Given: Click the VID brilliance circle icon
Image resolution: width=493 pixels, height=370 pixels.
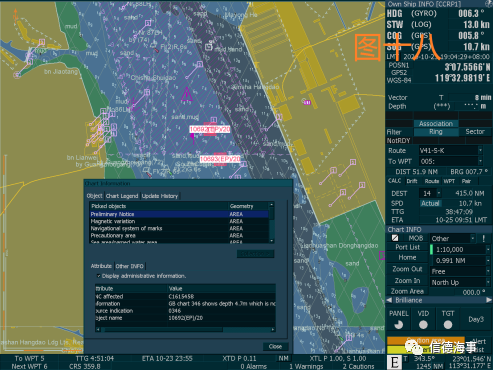Looking at the screenshot, I should [x=423, y=324].
